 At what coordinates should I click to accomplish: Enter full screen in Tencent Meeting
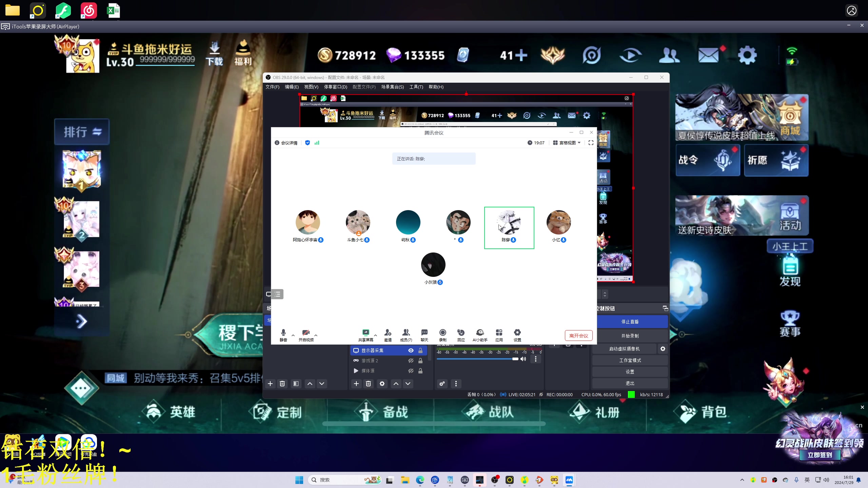pos(591,143)
